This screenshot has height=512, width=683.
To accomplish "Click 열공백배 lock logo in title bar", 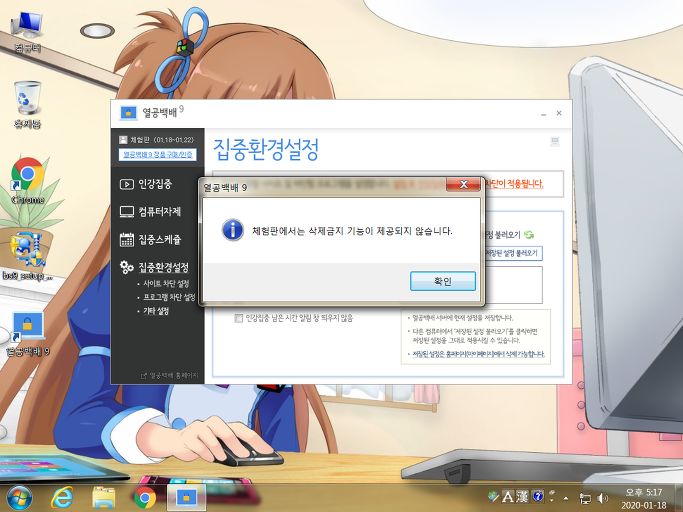I will tap(128, 113).
